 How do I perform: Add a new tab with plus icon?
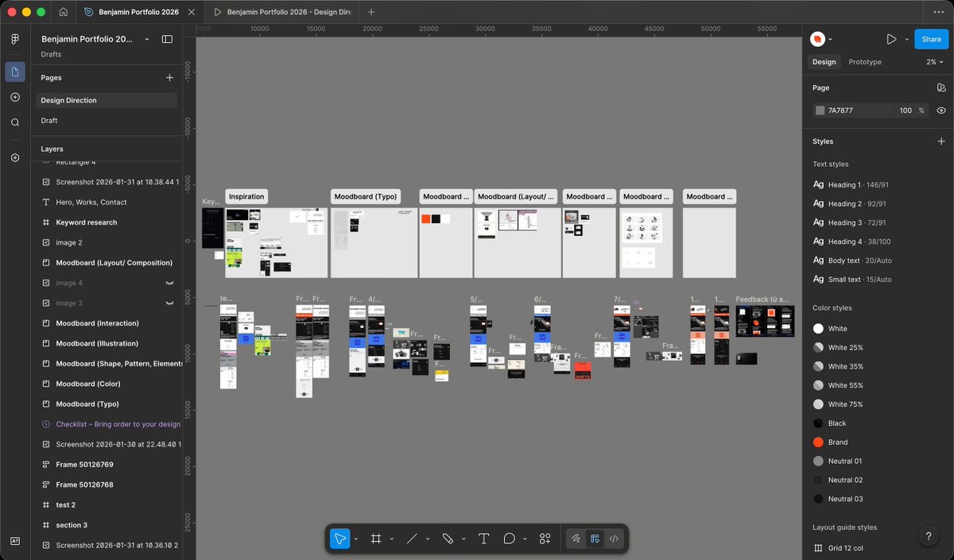(371, 12)
